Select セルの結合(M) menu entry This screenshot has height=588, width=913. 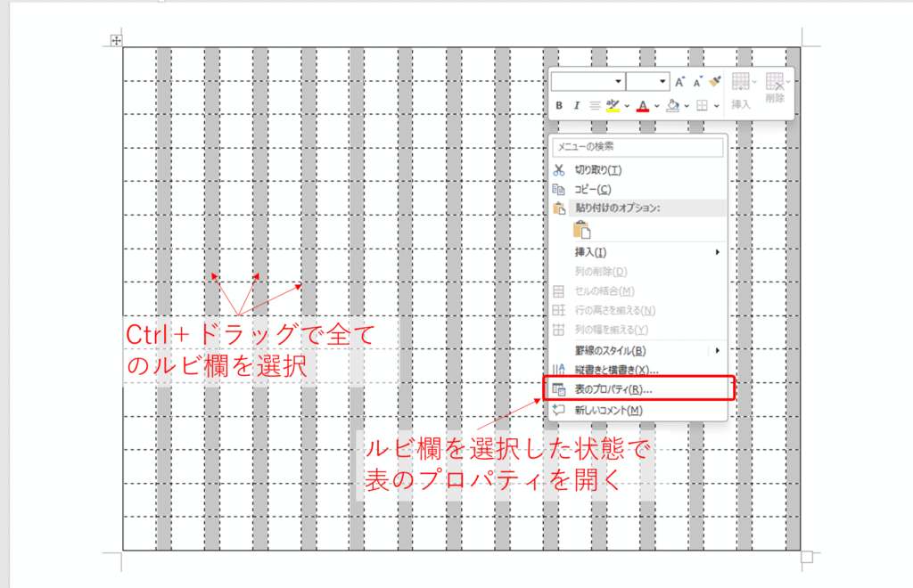638,290
